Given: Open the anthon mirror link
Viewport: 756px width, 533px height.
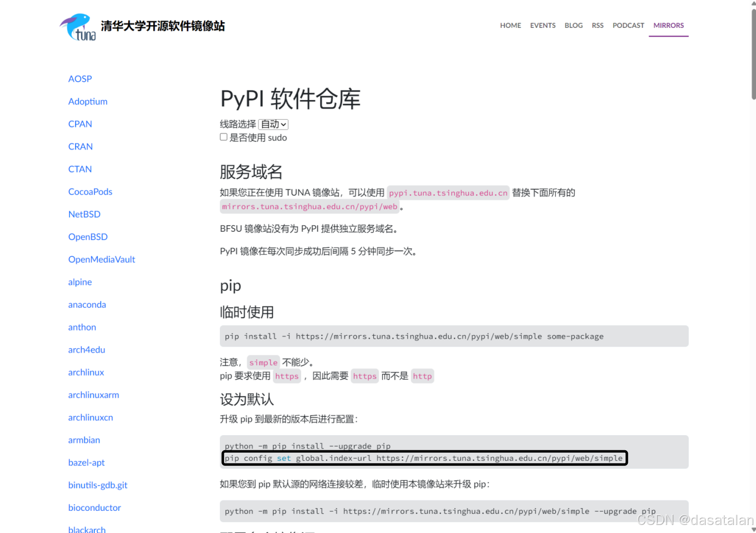Looking at the screenshot, I should [82, 327].
